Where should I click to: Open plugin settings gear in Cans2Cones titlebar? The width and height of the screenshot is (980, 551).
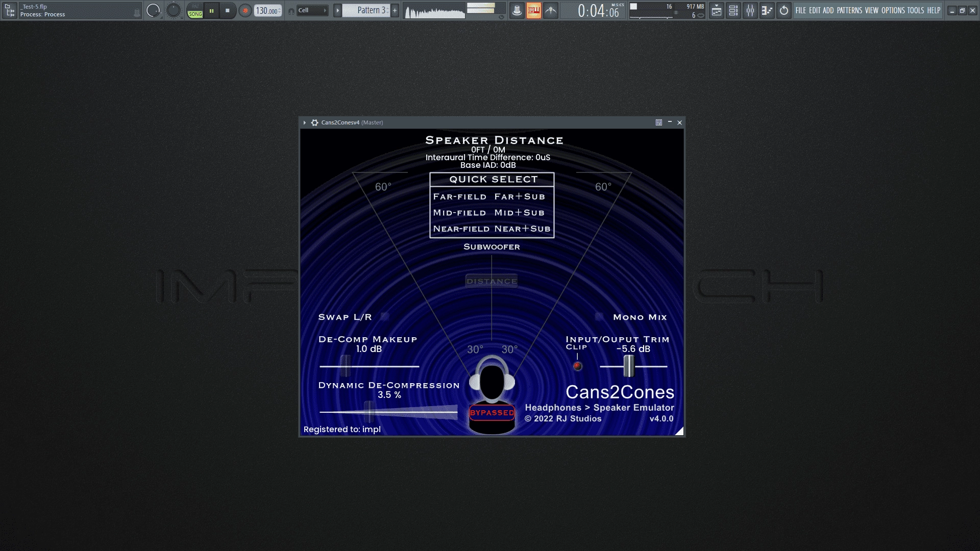[x=315, y=122]
